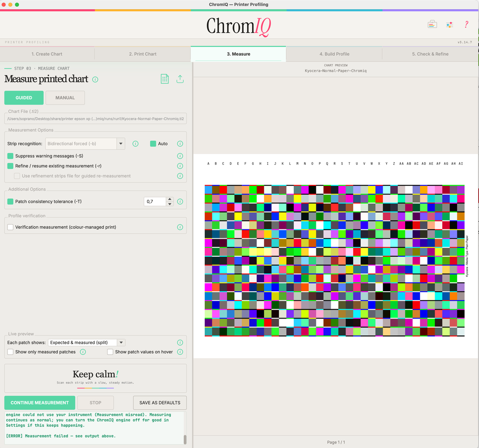Enable Verification measurement (colour-managed print)

point(10,227)
